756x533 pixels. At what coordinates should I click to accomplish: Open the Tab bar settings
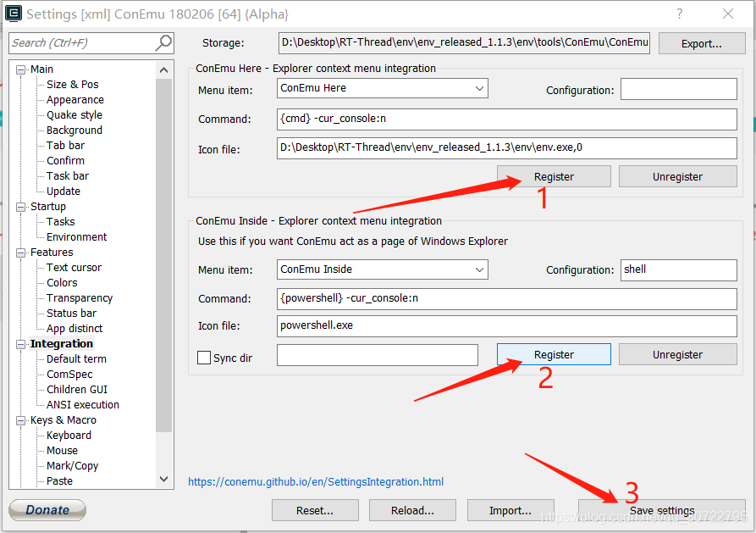click(x=65, y=145)
